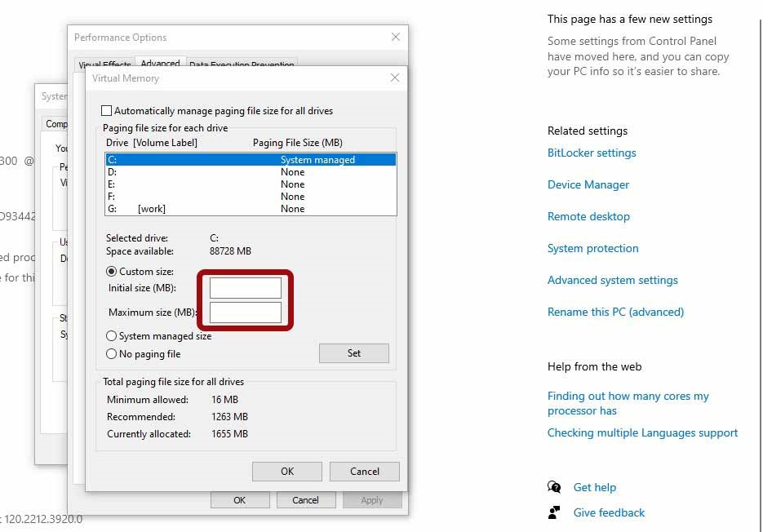This screenshot has height=532, width=763.
Task: Enable automatically manage paging file size checkbox
Action: click(106, 111)
